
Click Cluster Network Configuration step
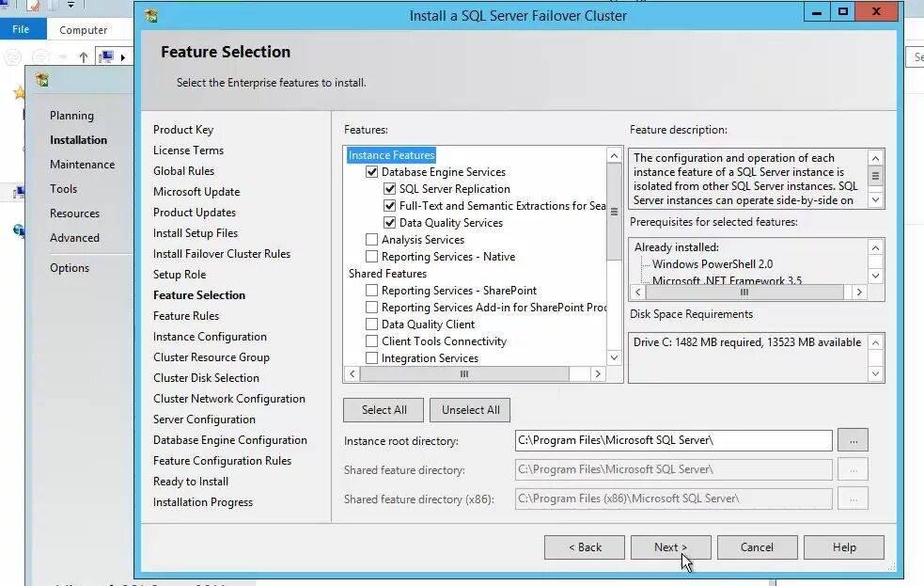(229, 399)
